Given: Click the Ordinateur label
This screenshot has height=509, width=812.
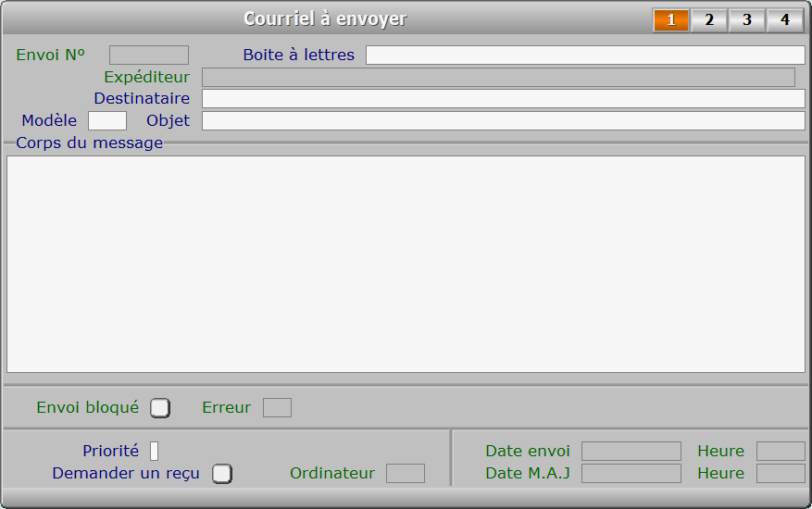Looking at the screenshot, I should (x=332, y=473).
